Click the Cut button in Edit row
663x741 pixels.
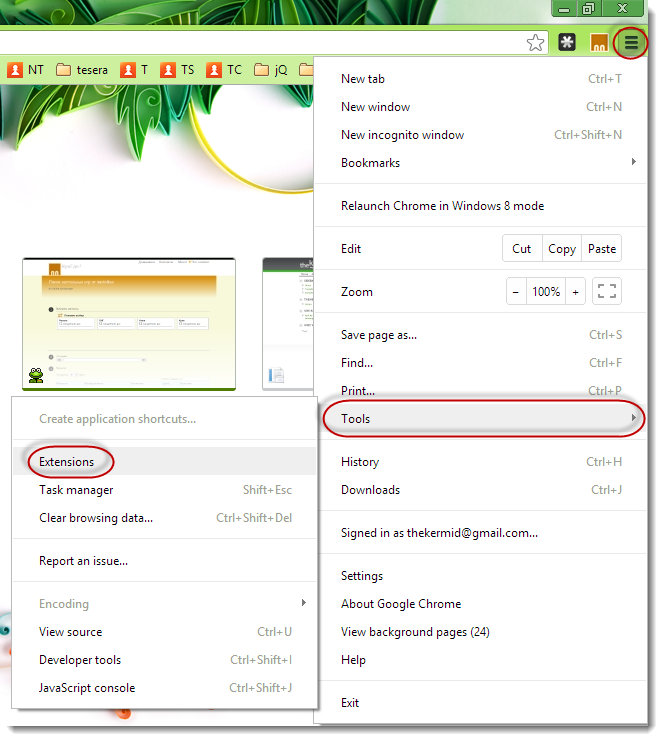(x=522, y=249)
